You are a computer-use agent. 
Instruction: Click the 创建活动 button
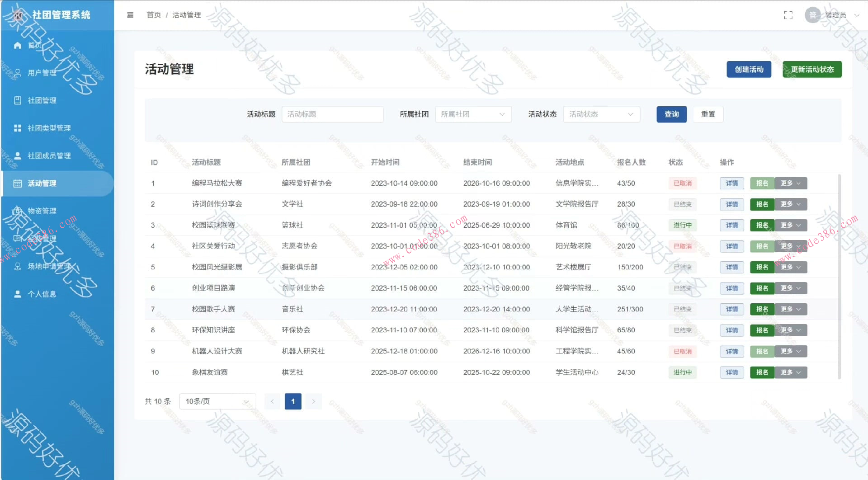point(749,69)
